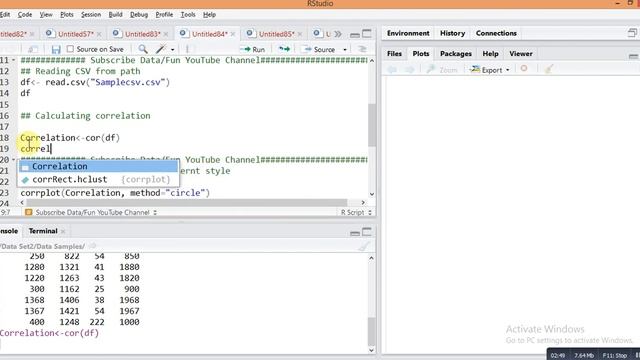Image resolution: width=640 pixels, height=360 pixels.
Task: Open the Plots menu
Action: click(x=67, y=14)
